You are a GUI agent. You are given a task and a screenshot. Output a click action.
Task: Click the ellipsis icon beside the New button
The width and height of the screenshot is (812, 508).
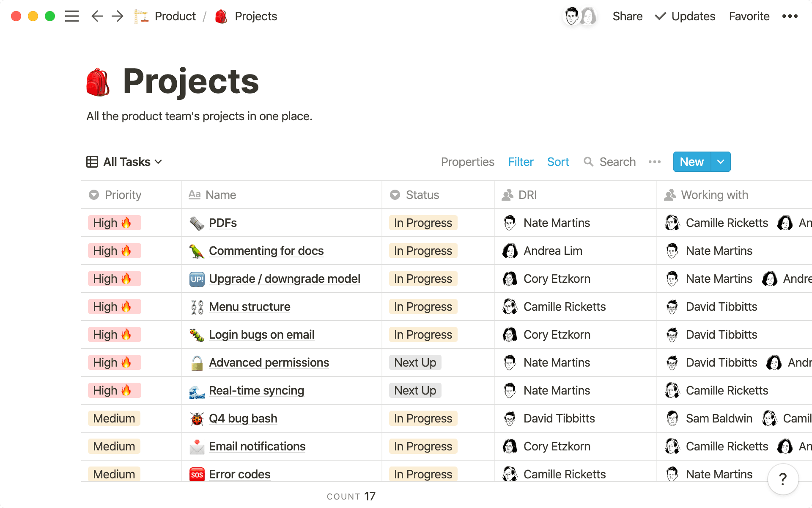tap(654, 162)
